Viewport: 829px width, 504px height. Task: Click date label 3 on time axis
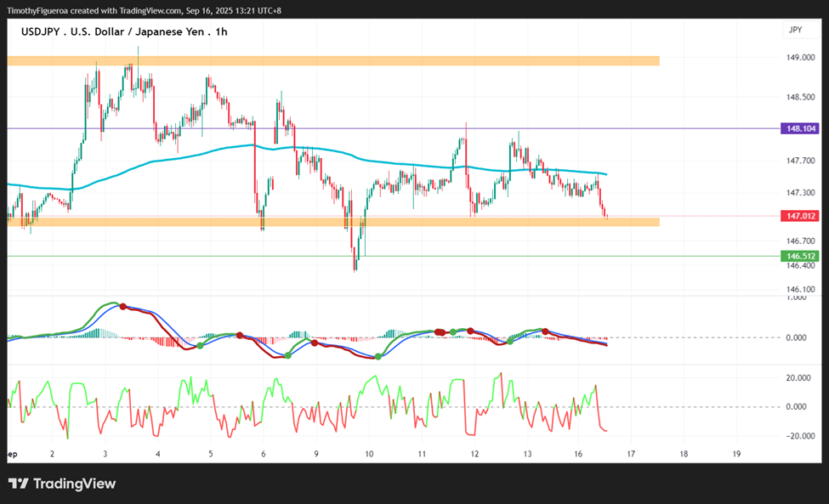[x=105, y=454]
